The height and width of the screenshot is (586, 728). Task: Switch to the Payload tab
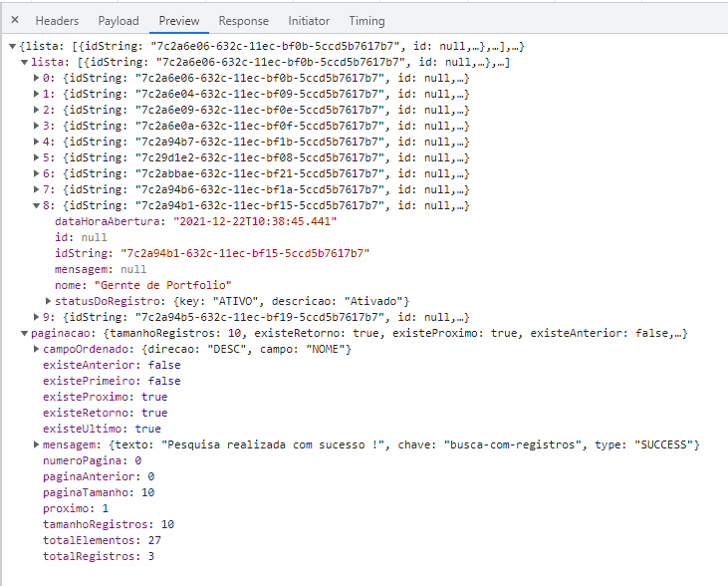pos(119,21)
